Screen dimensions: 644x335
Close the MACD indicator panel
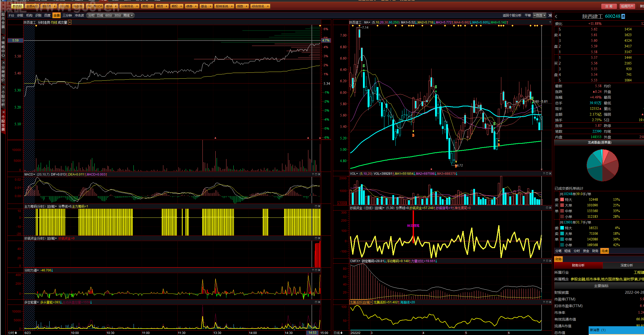(319, 174)
